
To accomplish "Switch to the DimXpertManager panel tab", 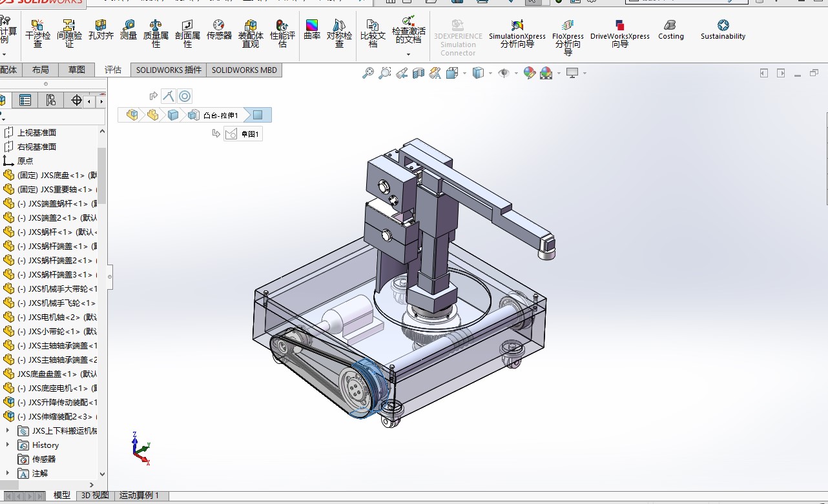I will [x=76, y=100].
